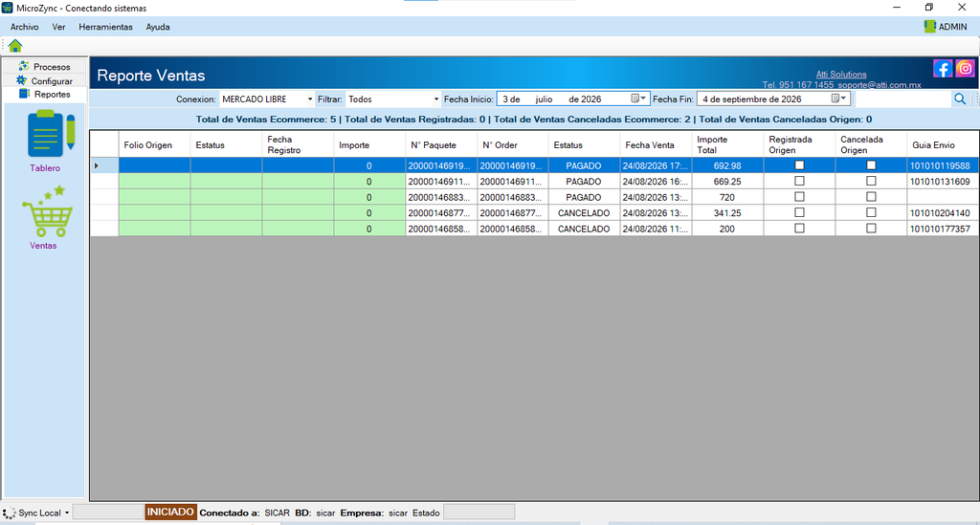980x525 pixels.
Task: Sort by Guia Envio column header
Action: (x=943, y=144)
